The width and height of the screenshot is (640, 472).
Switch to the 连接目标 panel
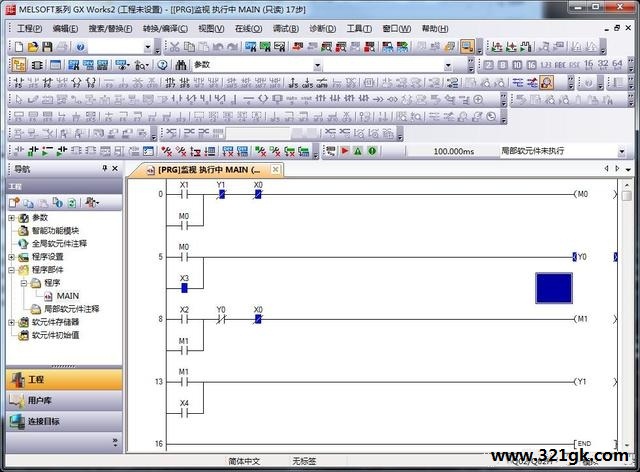point(63,421)
